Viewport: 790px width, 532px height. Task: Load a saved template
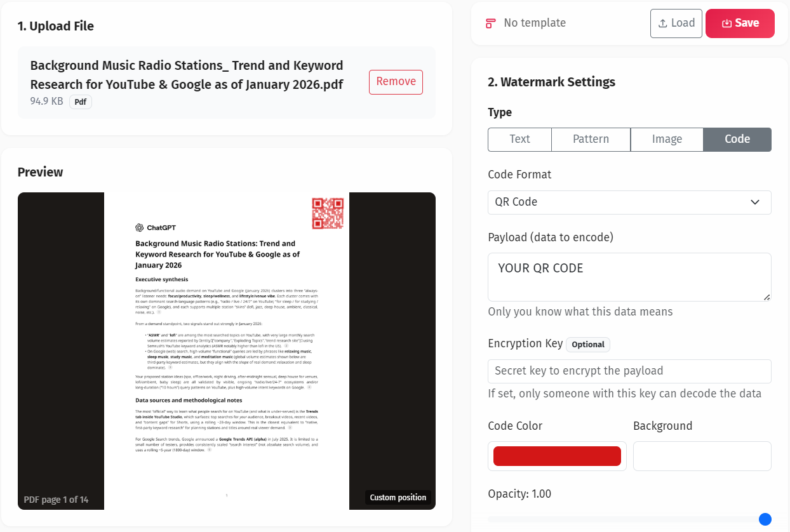coord(676,23)
